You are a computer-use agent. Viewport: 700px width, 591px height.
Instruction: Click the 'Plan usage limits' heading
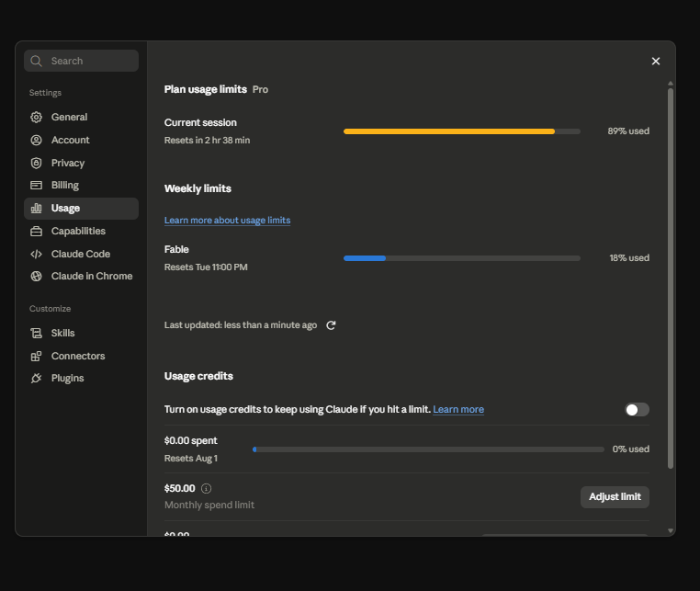click(206, 89)
